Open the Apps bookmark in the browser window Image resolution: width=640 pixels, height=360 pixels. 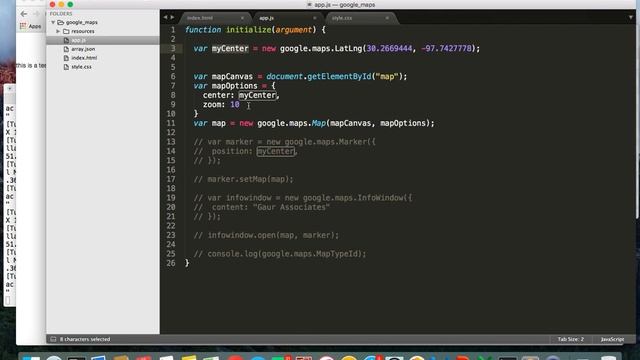[31, 26]
